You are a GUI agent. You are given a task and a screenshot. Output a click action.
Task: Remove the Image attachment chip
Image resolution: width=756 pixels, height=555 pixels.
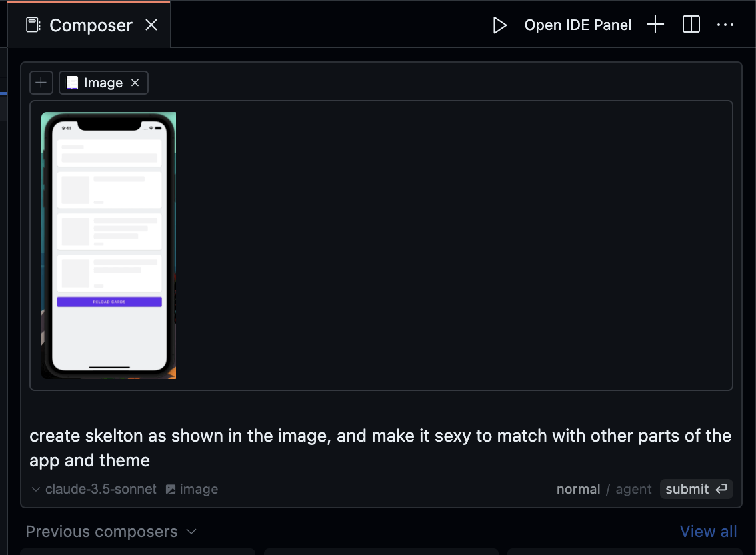click(x=135, y=83)
